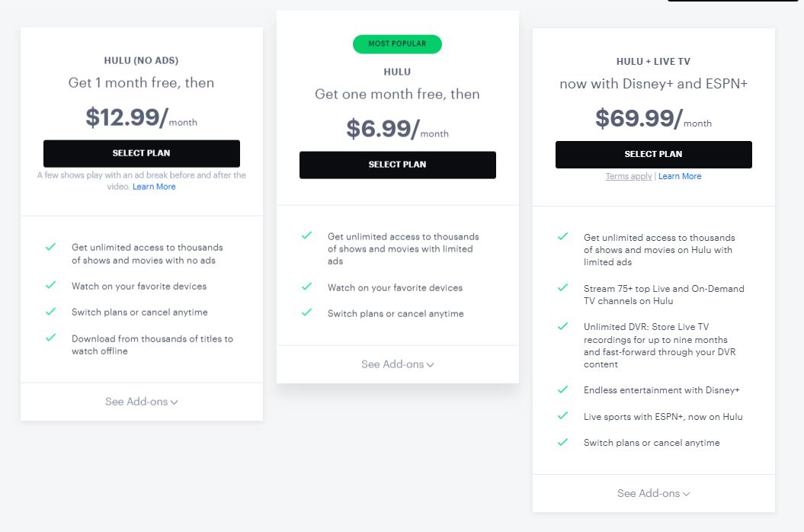The image size is (804, 532).
Task: Select Plan for the $6.99 Hulu plan
Action: 397,165
